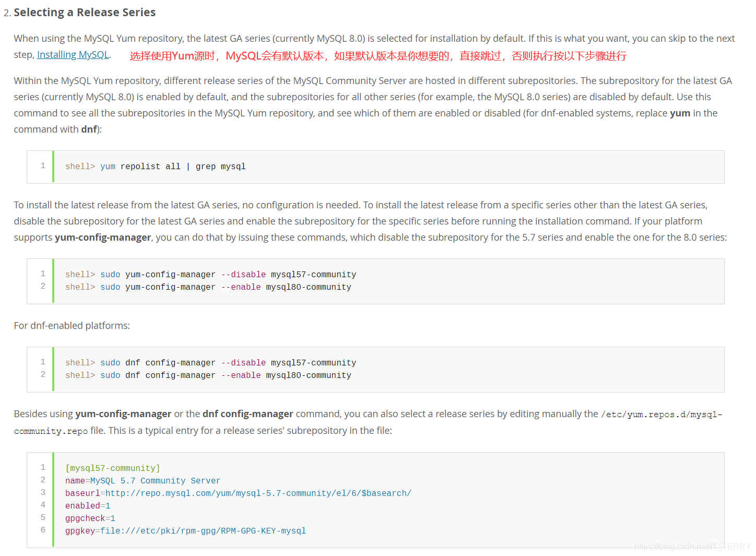Click the gpgkey RPM-GPG-KEY-mysql line

tap(185, 531)
